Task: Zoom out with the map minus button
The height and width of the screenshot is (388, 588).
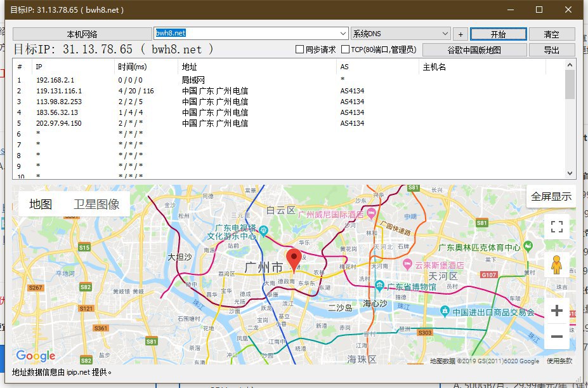Action: pos(557,337)
